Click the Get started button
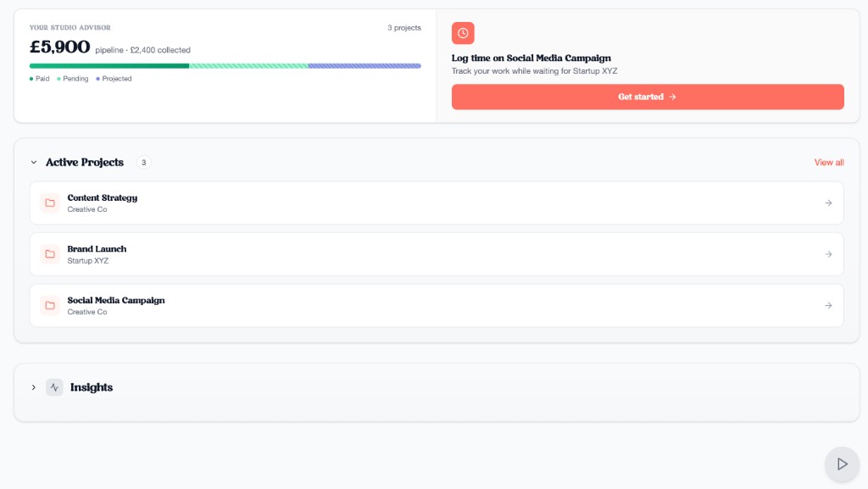Screen dimensions: 868x489 coord(647,97)
